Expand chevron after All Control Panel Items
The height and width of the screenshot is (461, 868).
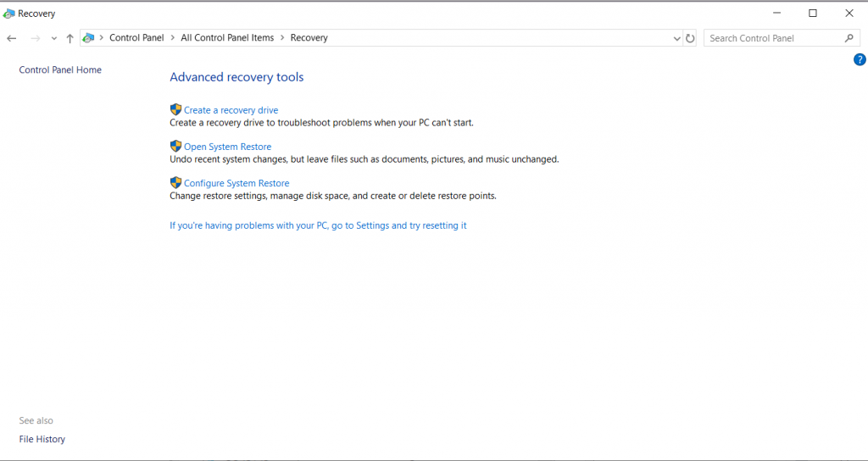point(282,37)
